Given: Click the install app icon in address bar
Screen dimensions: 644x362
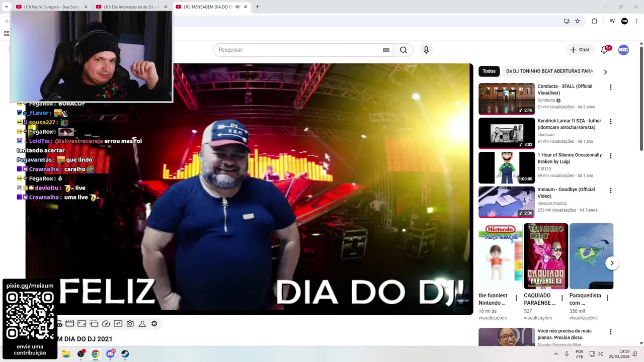Looking at the screenshot, I should 567,21.
